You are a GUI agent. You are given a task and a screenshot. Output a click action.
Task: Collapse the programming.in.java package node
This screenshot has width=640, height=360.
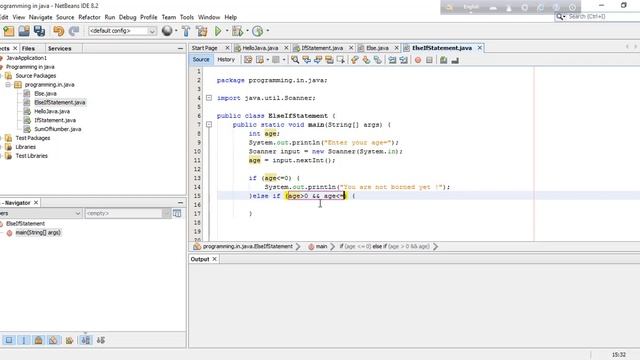(x=8, y=84)
